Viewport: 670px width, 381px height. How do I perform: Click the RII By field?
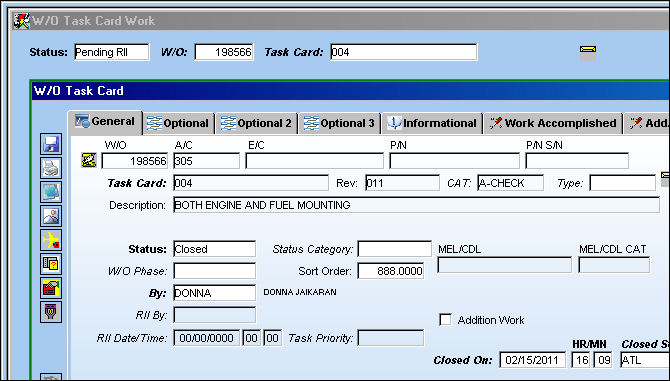pyautogui.click(x=215, y=315)
